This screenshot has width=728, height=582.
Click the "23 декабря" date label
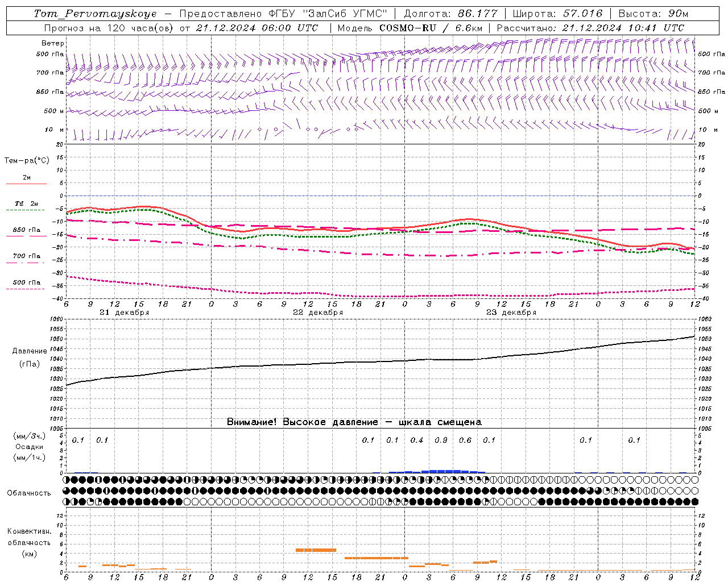[511, 313]
